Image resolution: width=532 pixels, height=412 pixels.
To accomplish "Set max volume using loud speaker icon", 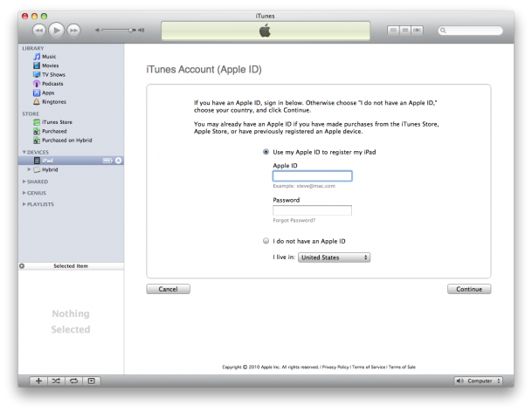I will [x=142, y=31].
